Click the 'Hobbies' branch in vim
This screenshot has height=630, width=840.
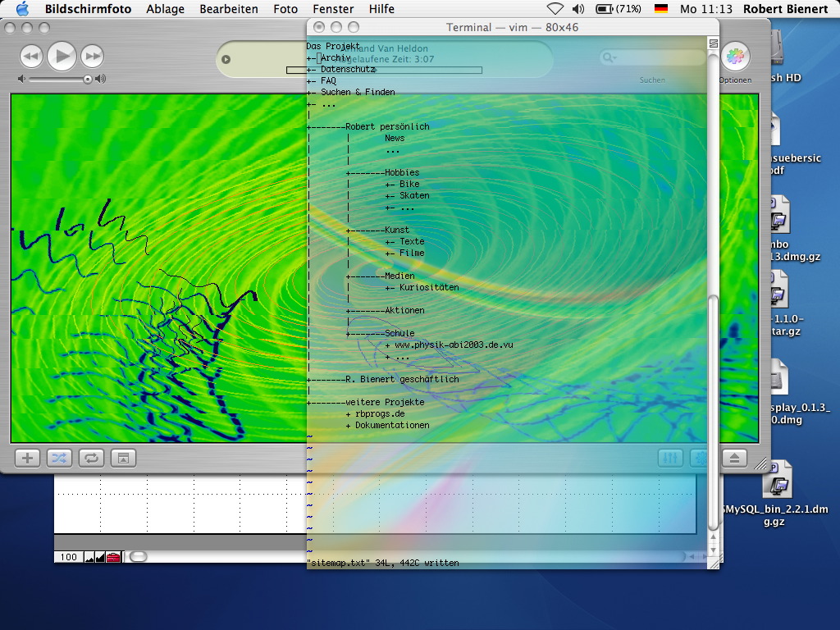(402, 172)
